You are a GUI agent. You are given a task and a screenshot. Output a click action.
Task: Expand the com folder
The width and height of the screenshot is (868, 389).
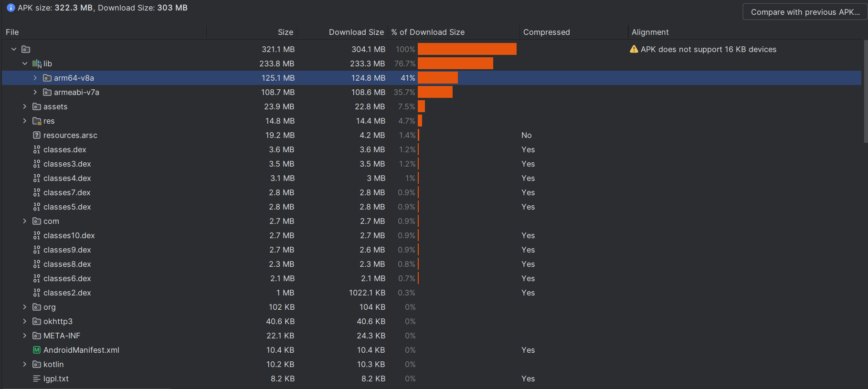[25, 221]
